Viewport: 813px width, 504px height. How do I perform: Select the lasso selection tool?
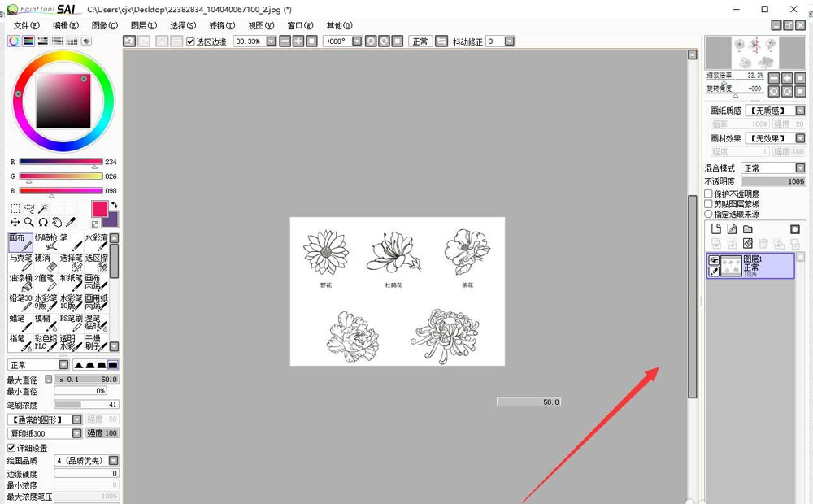29,209
